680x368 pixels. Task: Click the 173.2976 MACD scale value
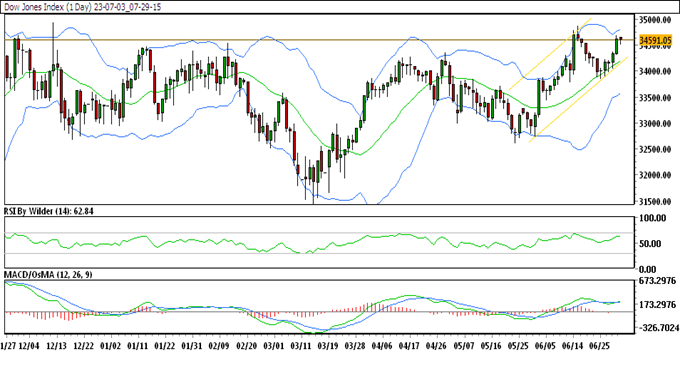tap(657, 305)
